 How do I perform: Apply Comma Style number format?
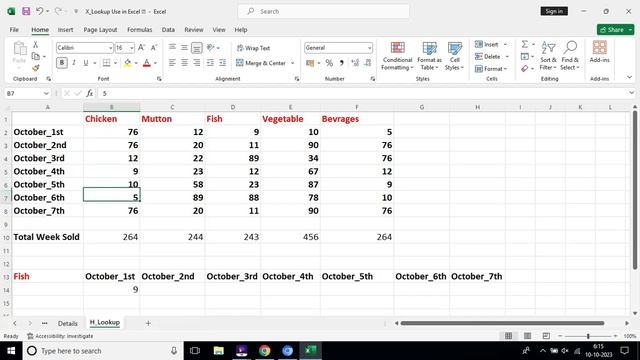click(x=342, y=63)
